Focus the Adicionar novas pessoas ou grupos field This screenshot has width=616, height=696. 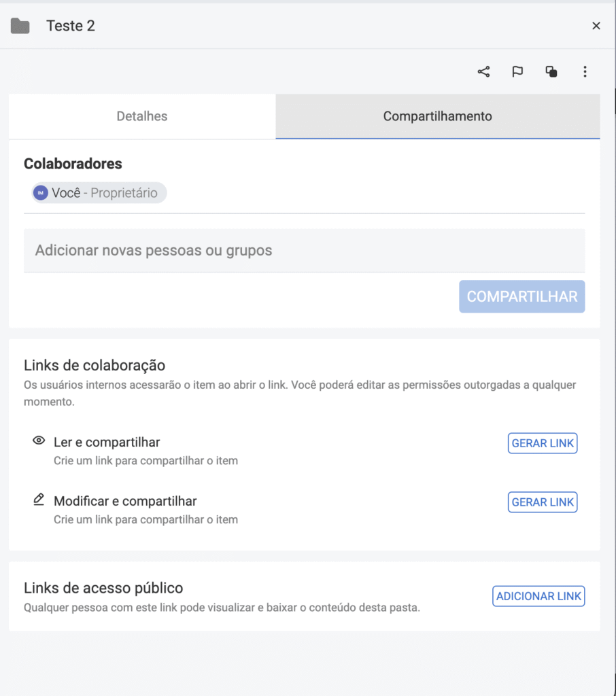coord(304,251)
